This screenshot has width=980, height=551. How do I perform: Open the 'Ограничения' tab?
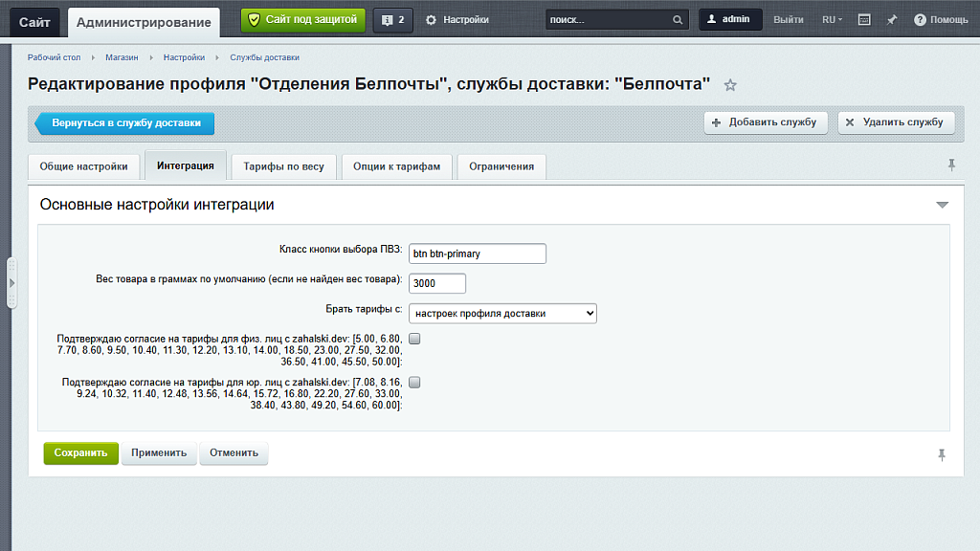[501, 166]
